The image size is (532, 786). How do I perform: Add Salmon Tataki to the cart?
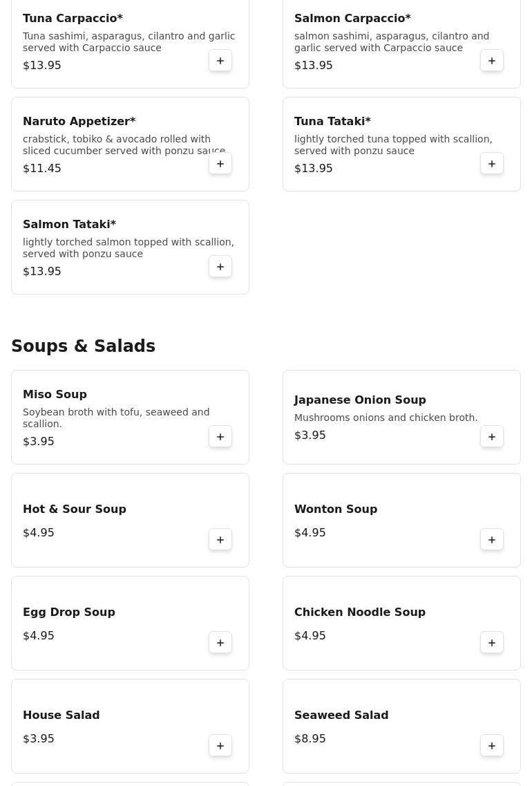point(220,267)
